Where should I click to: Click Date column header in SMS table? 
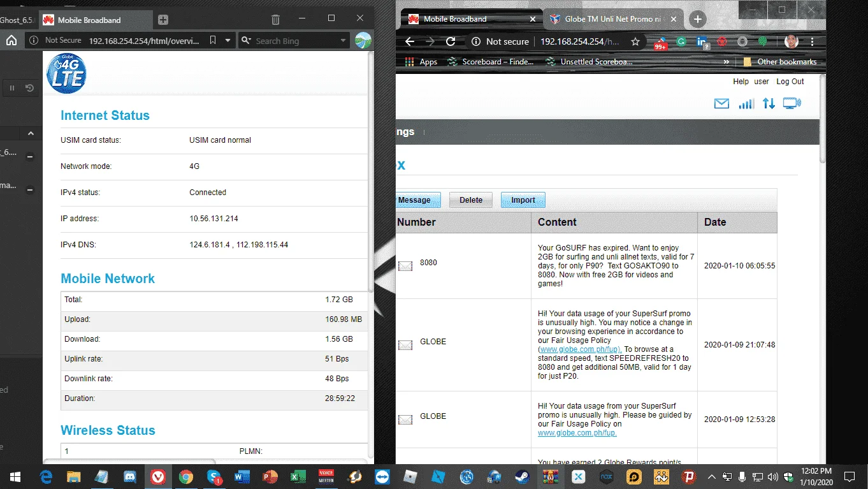(737, 222)
